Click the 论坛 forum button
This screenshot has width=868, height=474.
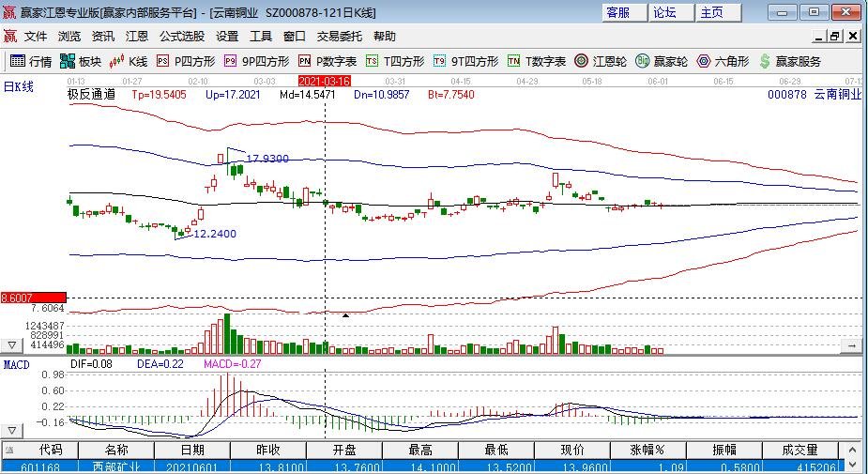(671, 13)
